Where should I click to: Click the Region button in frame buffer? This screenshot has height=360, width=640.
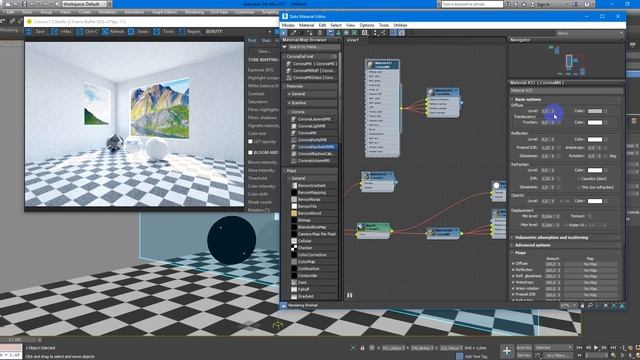[190, 31]
